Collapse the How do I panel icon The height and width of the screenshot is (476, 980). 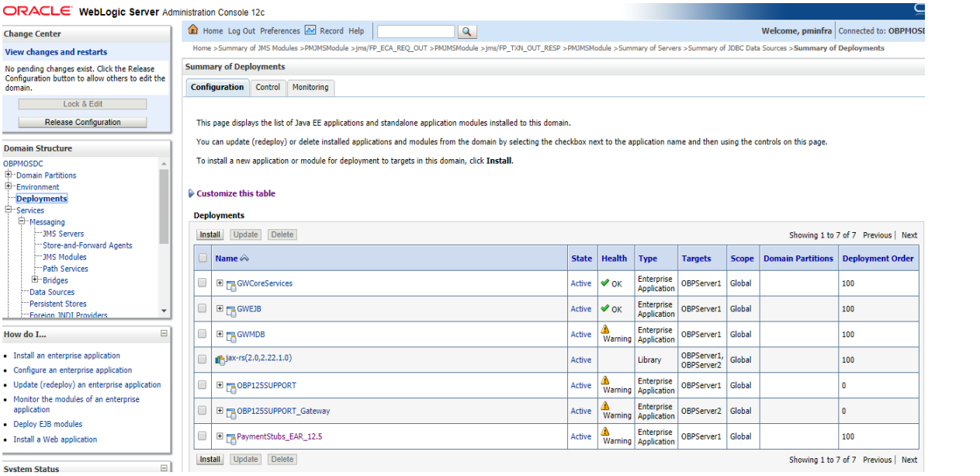[164, 333]
